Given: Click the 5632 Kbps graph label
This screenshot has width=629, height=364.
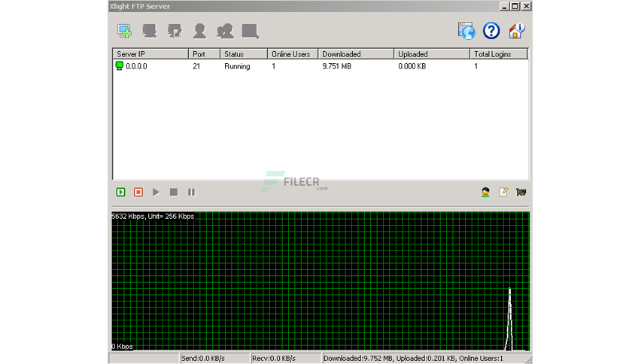Looking at the screenshot, I should [153, 216].
